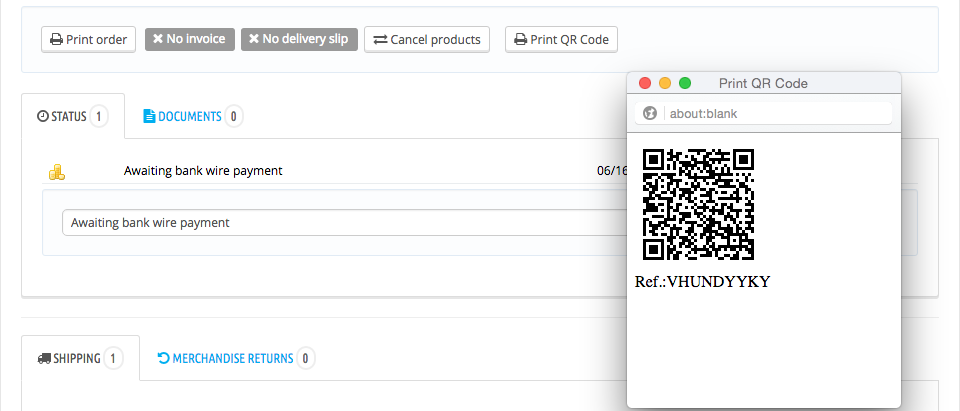Switch to the Documents tab
This screenshot has height=411, width=960.
coord(192,116)
